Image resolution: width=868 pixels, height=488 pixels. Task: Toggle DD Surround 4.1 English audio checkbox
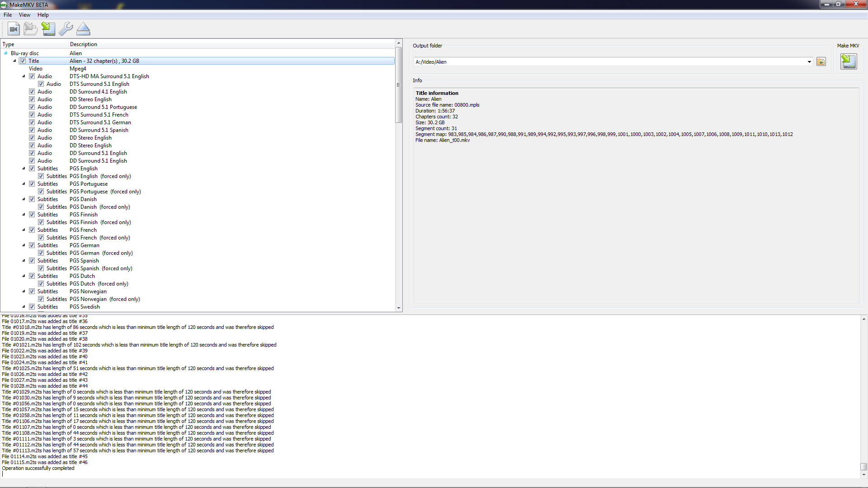coord(32,92)
